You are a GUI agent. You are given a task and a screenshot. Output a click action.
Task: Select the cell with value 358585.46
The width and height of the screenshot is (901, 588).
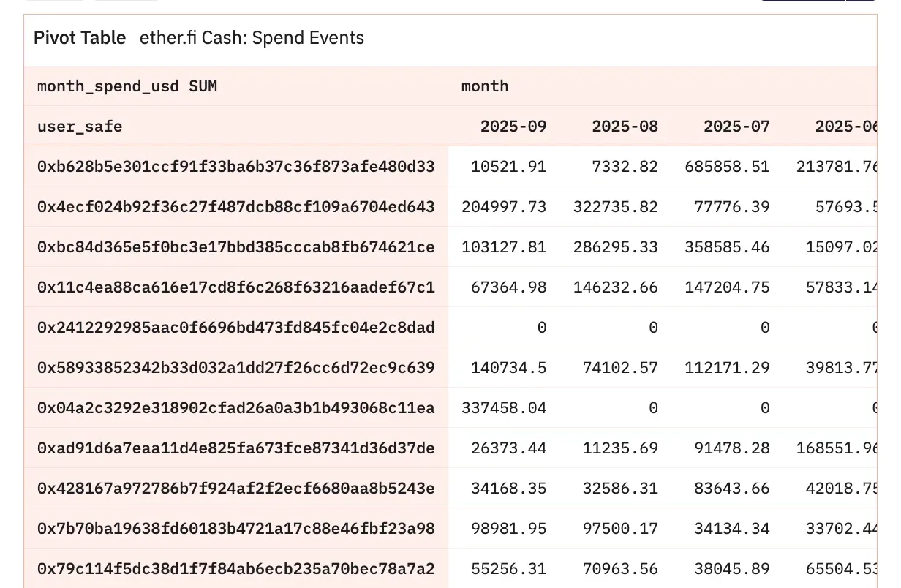(x=727, y=247)
